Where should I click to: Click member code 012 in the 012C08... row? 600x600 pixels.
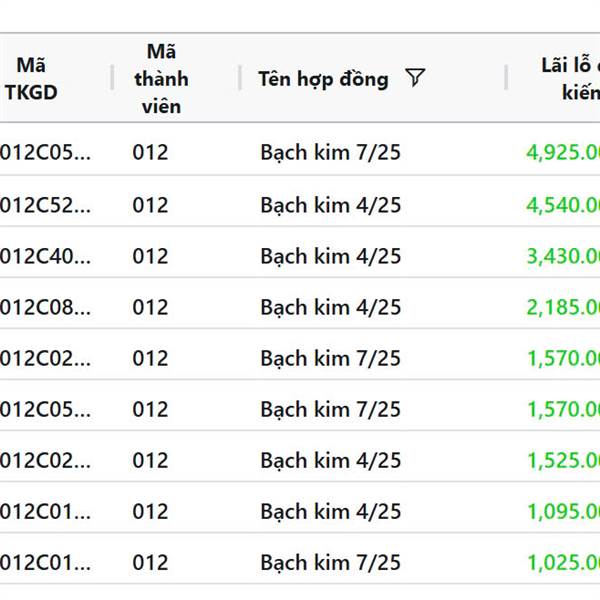[150, 307]
